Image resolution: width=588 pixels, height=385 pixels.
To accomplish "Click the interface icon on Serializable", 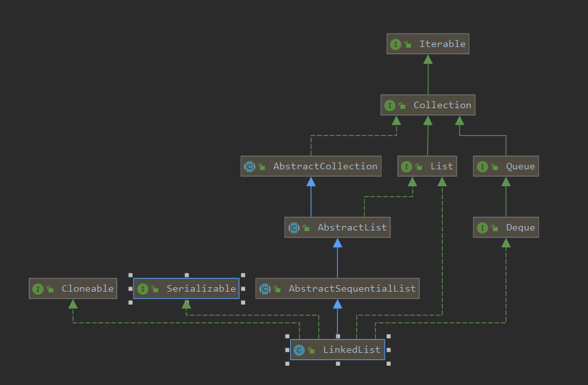I will click(x=143, y=289).
